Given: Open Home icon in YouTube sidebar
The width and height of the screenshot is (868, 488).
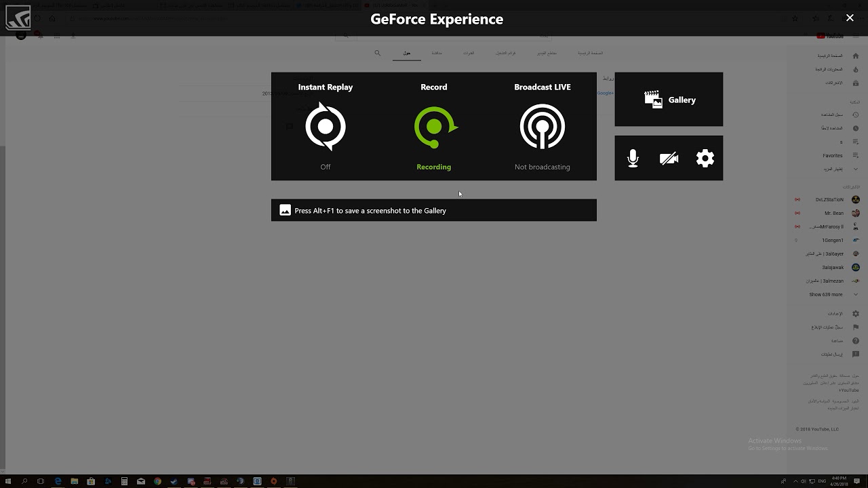Looking at the screenshot, I should click(856, 56).
